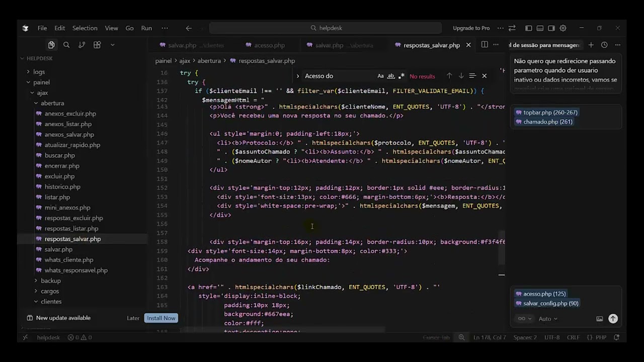Screen dimensions: 644x362
Task: Open historico.php in explorer
Action: [x=62, y=187]
